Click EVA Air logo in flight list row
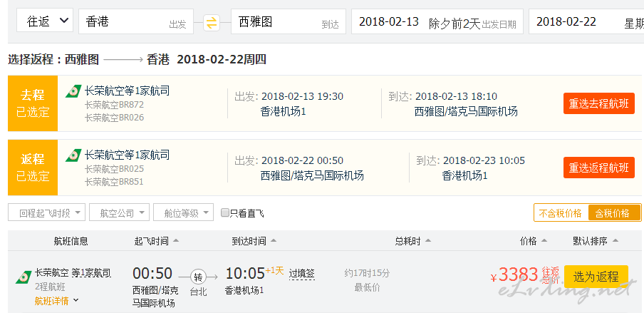 click(24, 277)
